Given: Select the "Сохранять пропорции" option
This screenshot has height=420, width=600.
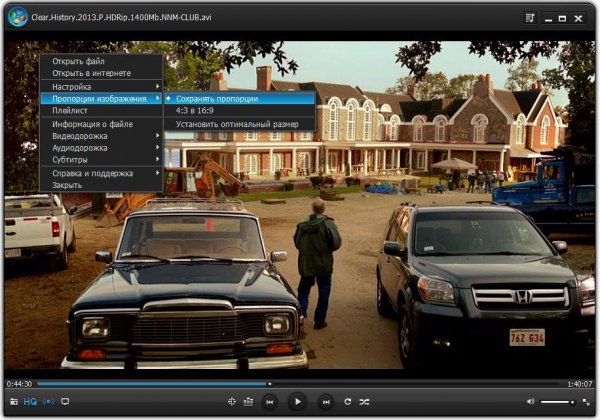Looking at the screenshot, I should [x=240, y=99].
